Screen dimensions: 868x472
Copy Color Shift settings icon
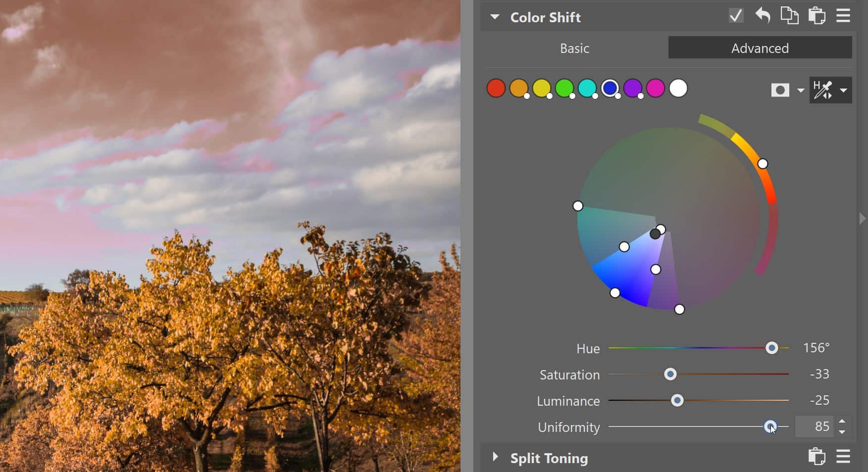[789, 16]
